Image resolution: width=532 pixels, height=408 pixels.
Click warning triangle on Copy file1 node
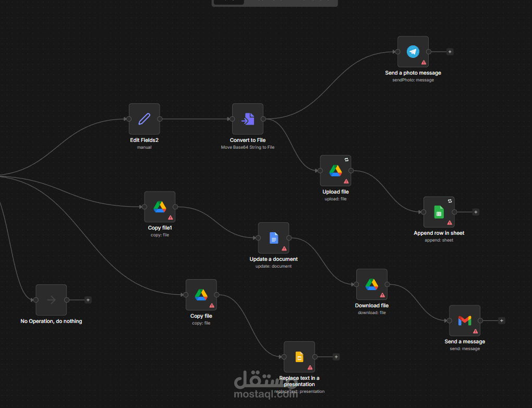(x=171, y=218)
